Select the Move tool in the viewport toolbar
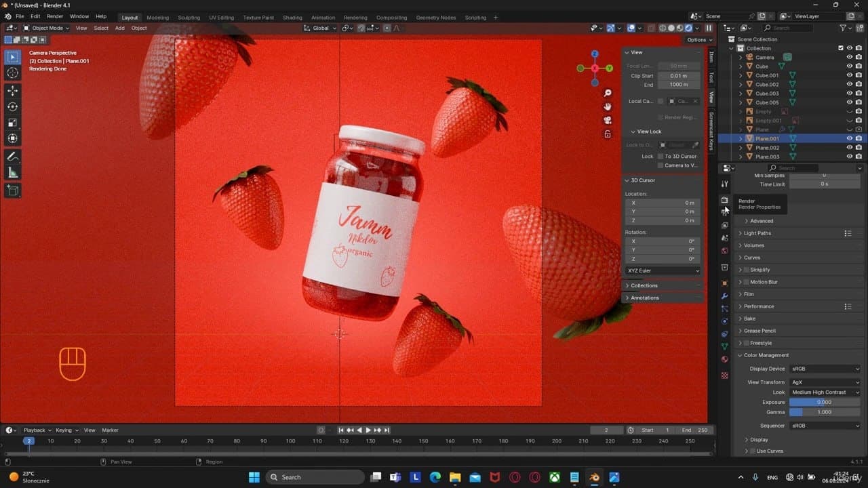868x488 pixels. [x=12, y=90]
